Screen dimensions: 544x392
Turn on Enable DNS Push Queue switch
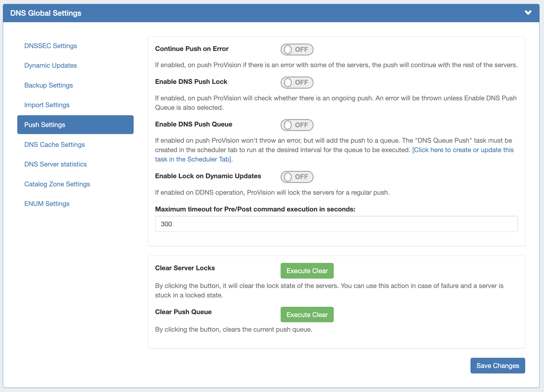[x=297, y=125]
